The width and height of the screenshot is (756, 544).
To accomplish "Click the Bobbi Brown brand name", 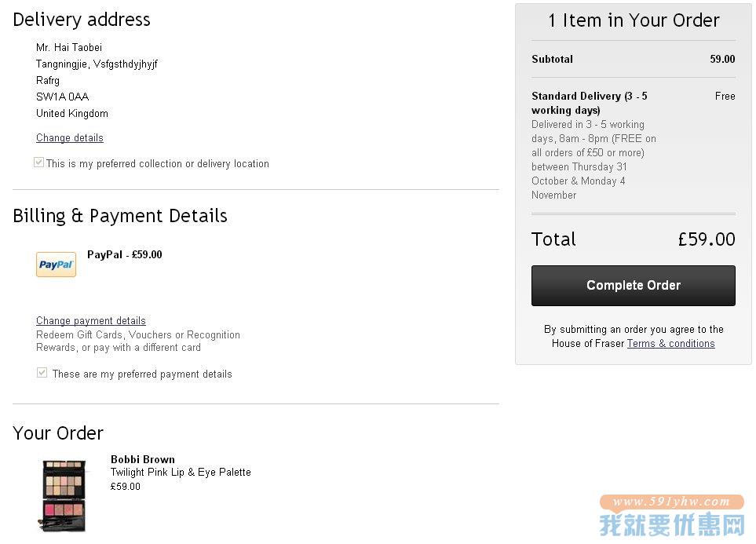I will pyautogui.click(x=143, y=459).
